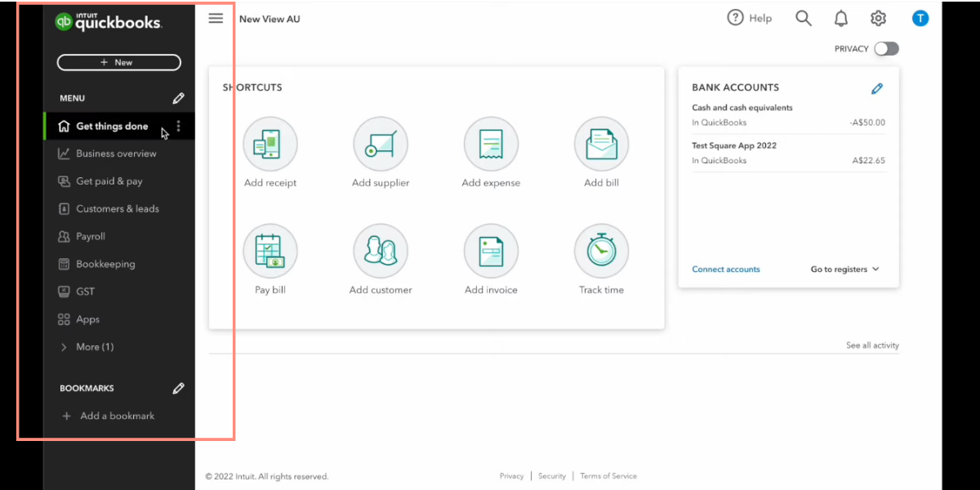Edit bank accounts with pencil icon
This screenshot has width=980, height=490.
878,88
